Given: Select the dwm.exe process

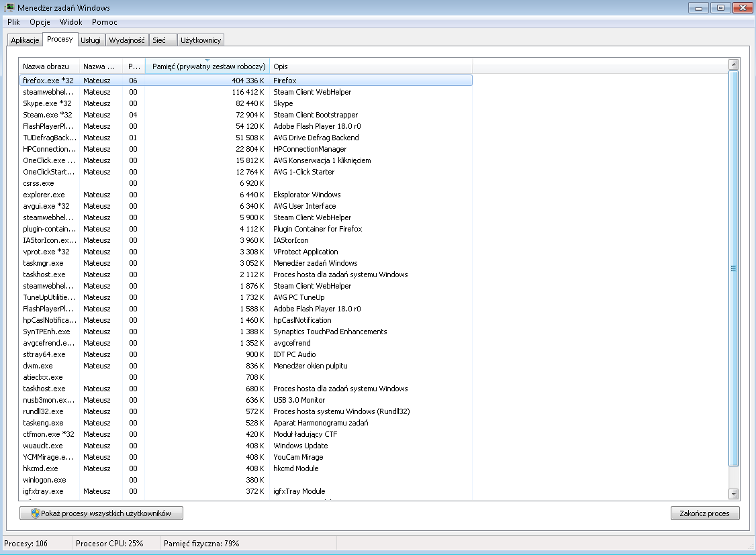Looking at the screenshot, I should [246, 366].
